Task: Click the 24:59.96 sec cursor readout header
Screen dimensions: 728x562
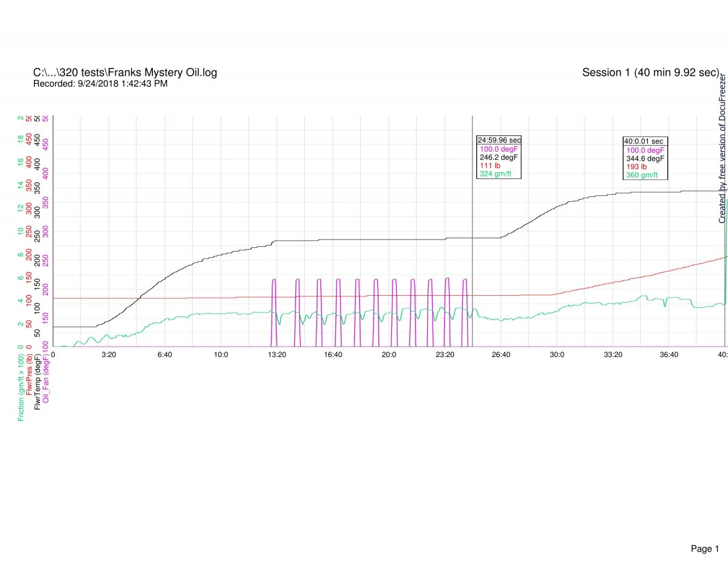Action: [499, 140]
